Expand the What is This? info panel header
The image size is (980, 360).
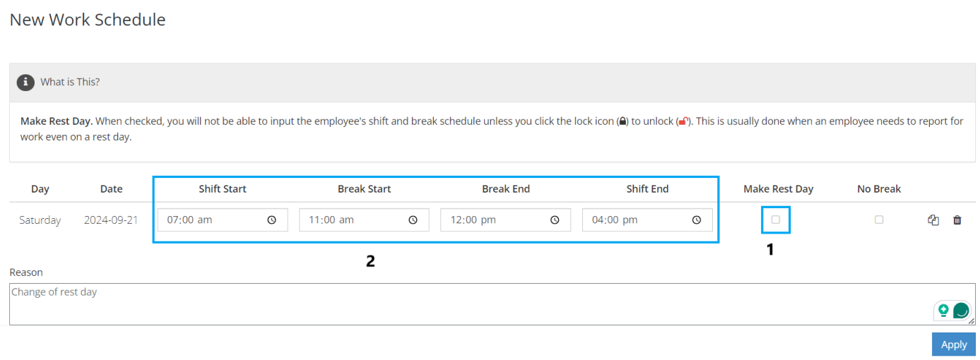(x=492, y=82)
